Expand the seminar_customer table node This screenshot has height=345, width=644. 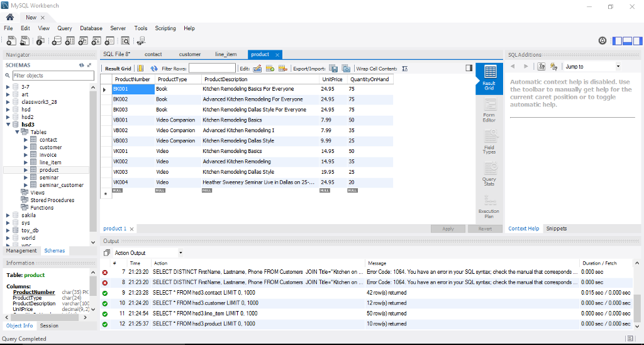coord(26,185)
